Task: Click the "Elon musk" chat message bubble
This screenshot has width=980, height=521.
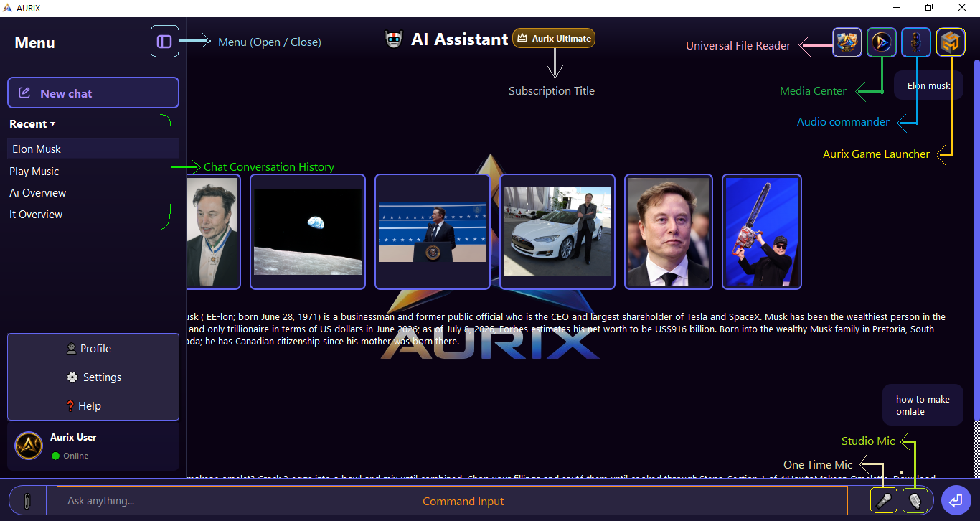Action: click(x=928, y=85)
